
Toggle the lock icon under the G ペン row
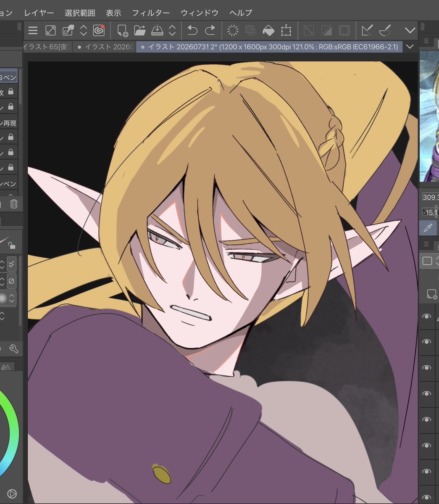pos(11,92)
